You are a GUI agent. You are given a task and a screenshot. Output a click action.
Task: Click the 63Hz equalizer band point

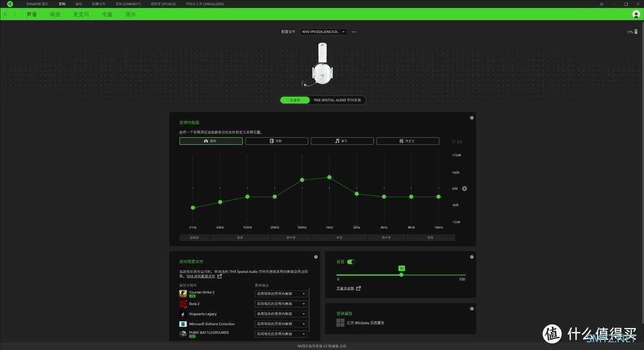coord(220,202)
